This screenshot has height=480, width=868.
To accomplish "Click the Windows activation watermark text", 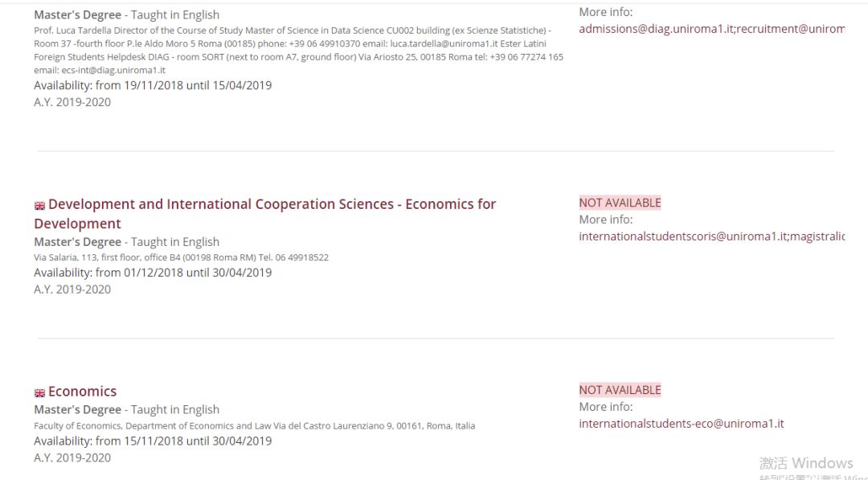I will point(805,463).
